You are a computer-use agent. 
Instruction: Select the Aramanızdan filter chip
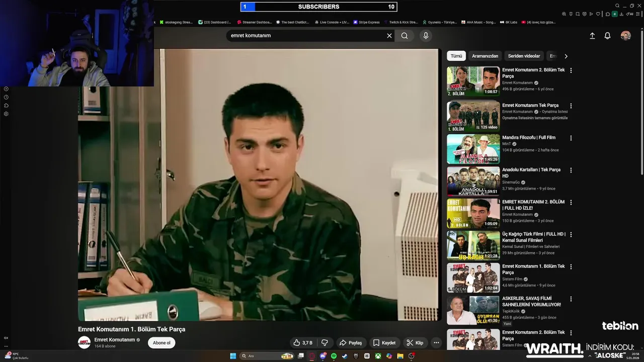point(485,56)
